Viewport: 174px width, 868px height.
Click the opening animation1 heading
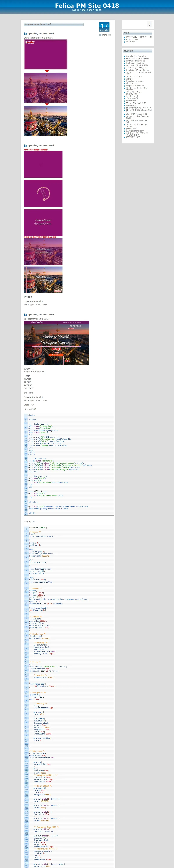click(x=41, y=34)
